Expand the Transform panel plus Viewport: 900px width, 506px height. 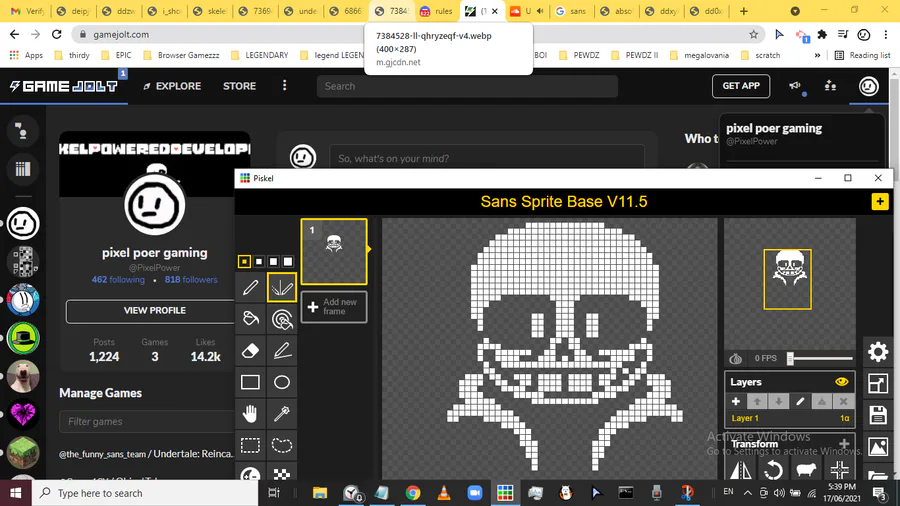(x=844, y=444)
